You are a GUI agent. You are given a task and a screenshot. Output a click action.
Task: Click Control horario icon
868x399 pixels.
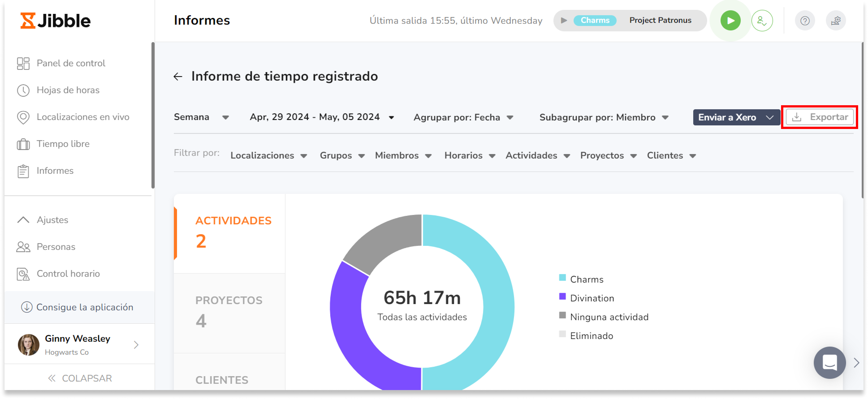pyautogui.click(x=23, y=274)
